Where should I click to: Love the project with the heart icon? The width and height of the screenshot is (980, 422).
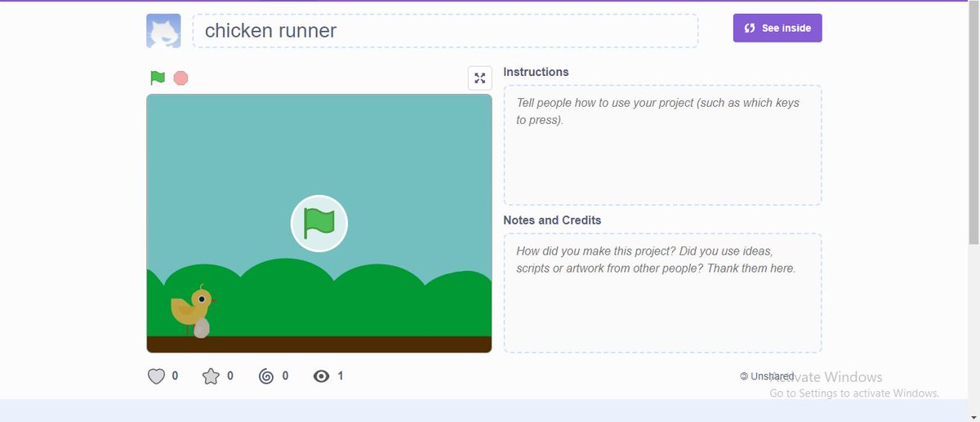coord(156,376)
